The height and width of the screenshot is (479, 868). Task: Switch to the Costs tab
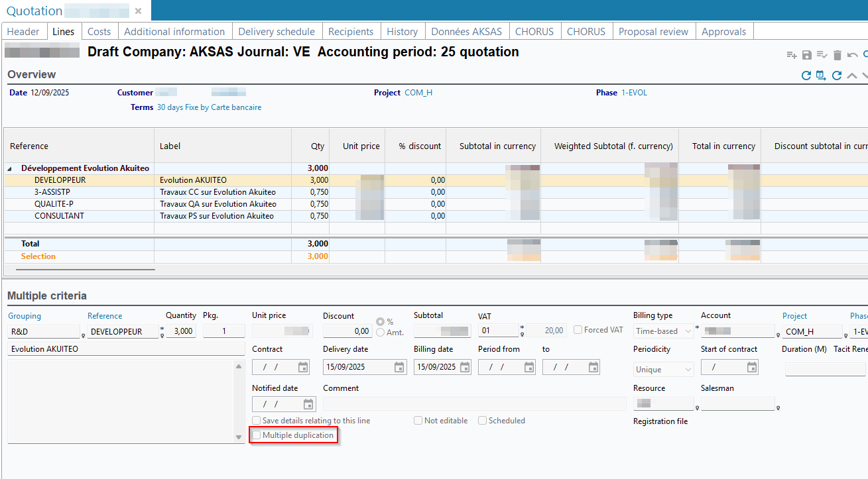(x=99, y=31)
